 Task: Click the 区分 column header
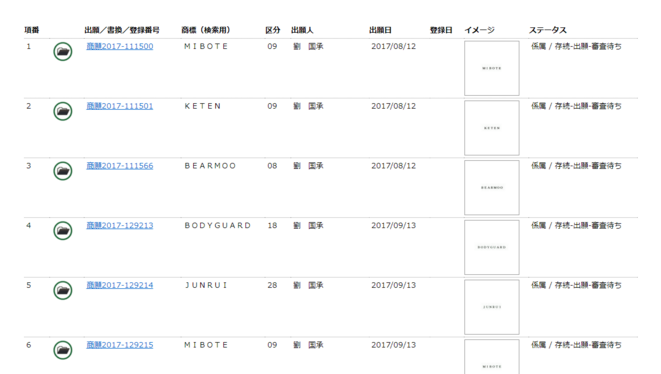click(x=273, y=30)
